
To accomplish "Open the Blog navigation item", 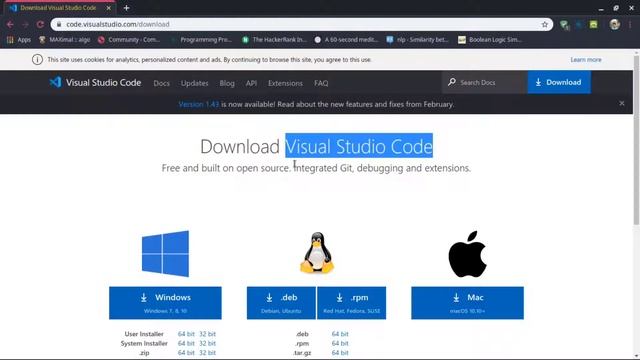I will click(x=227, y=83).
